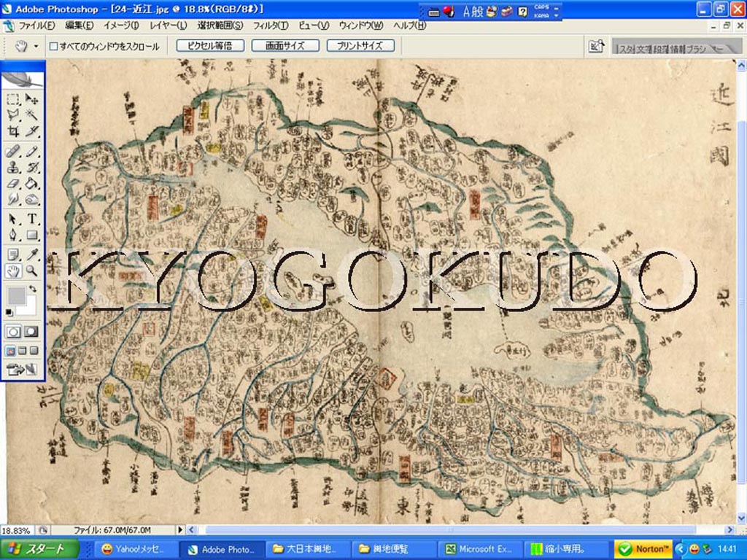Click the 画面サイズ button
This screenshot has height=560, width=747.
coord(285,46)
